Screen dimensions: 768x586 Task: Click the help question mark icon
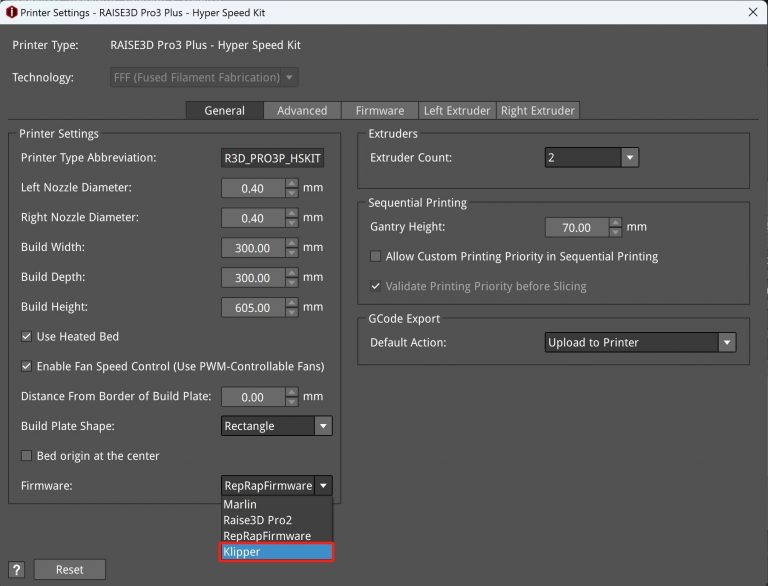pos(16,569)
